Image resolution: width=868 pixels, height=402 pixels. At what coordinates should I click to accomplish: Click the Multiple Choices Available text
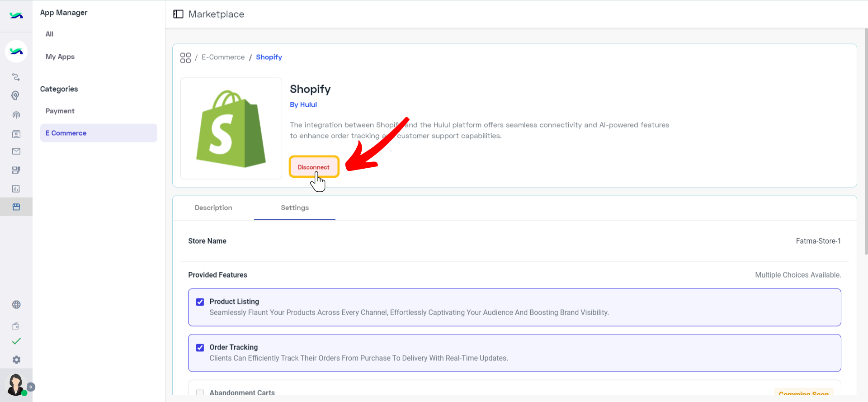pyautogui.click(x=798, y=275)
